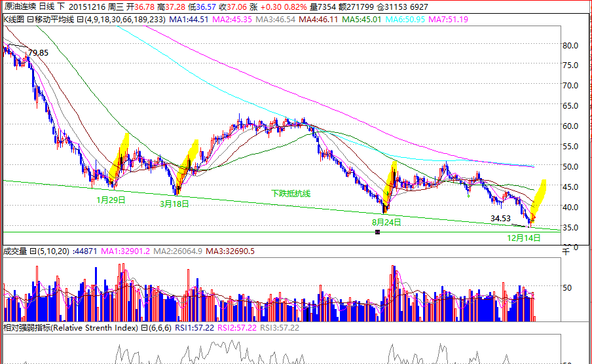Click the 移动平均线 indicator label
Viewport: 592px width, 364px height.
point(54,20)
